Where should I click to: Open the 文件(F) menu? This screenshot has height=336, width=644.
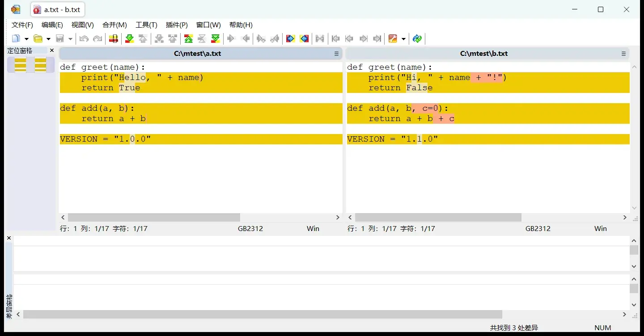coord(22,25)
